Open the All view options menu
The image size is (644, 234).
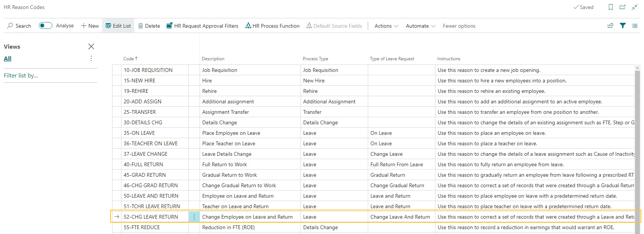91,58
